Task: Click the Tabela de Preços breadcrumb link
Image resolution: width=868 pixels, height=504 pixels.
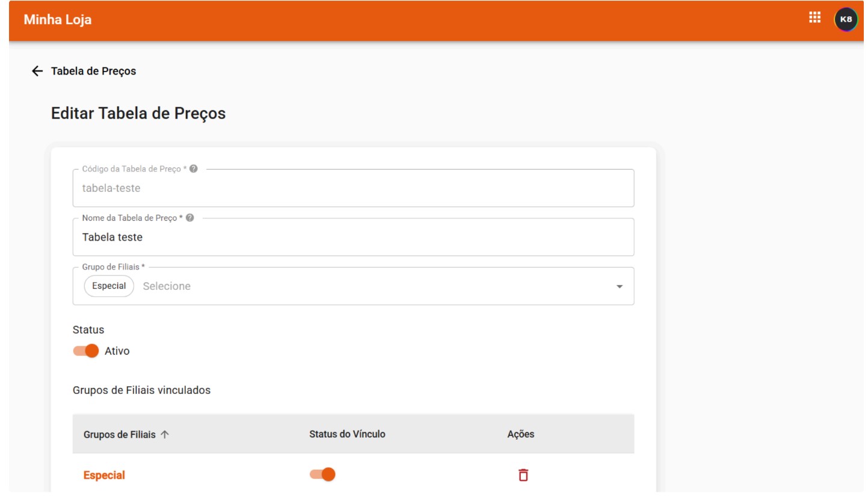Action: pos(93,71)
